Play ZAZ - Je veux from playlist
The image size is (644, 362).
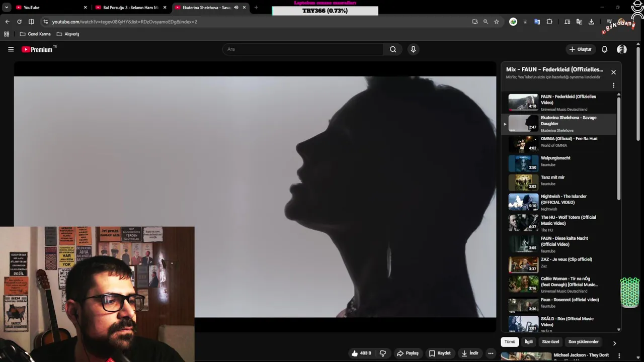[x=558, y=264]
